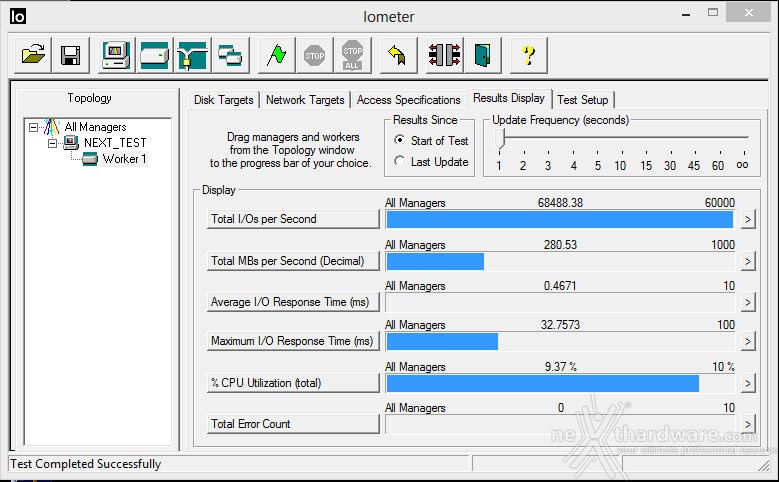
Task: Open arrow next to Total Error Count bar
Action: pos(748,424)
